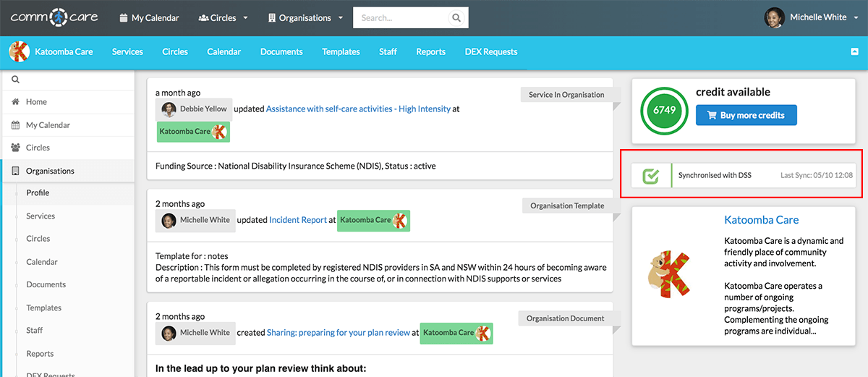This screenshot has height=377, width=868.
Task: Click the Katoomba Care round logo in blue bar
Action: tap(19, 51)
